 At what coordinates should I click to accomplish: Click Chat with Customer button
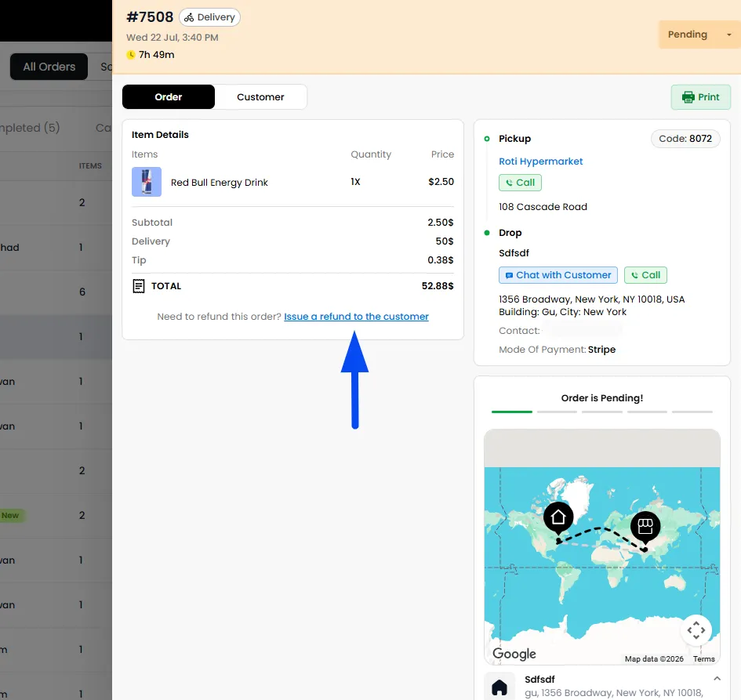(558, 275)
